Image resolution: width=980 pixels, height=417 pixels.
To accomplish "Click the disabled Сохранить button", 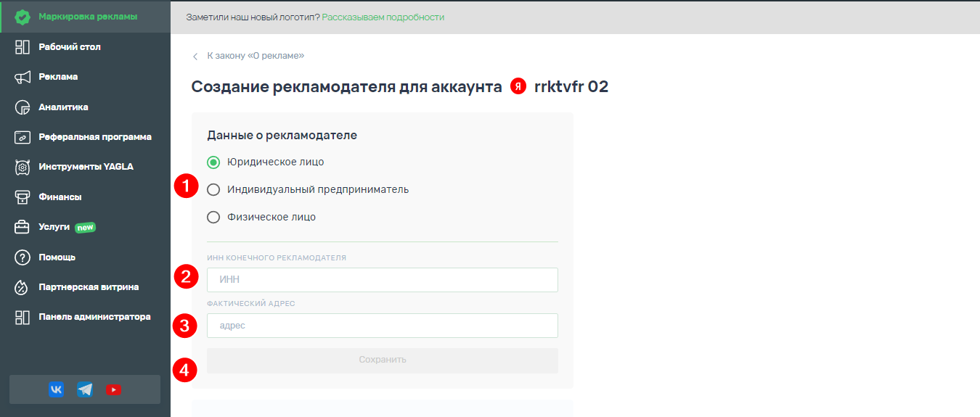I will tap(383, 360).
